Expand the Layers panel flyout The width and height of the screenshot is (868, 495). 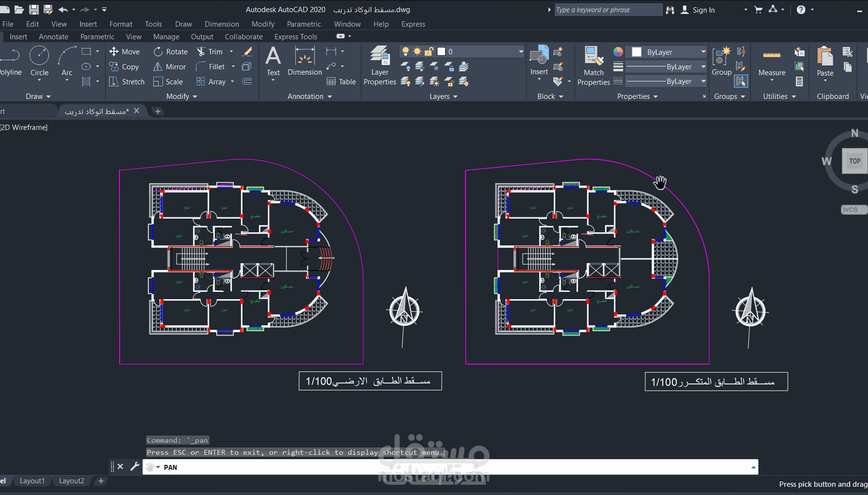click(x=443, y=96)
